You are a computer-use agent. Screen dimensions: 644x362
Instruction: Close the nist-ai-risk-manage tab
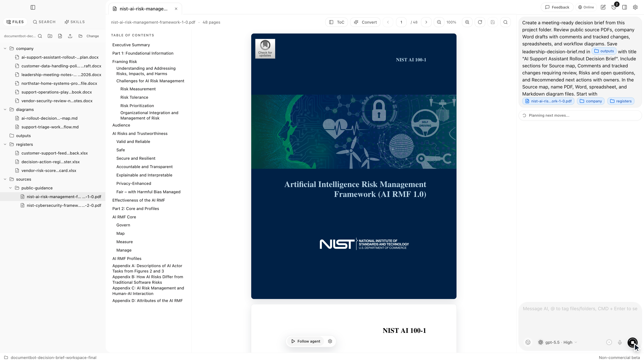point(176,9)
